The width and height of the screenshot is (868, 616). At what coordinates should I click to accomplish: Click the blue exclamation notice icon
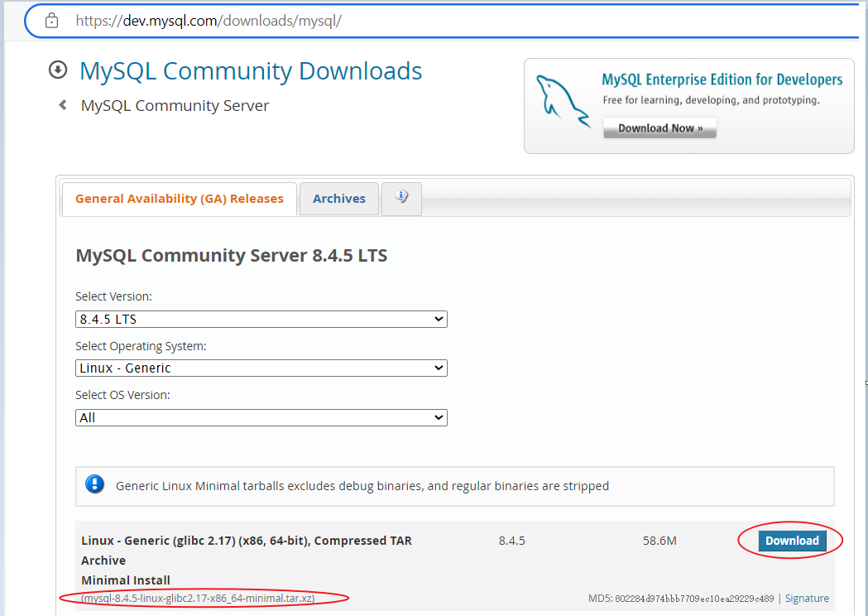94,484
